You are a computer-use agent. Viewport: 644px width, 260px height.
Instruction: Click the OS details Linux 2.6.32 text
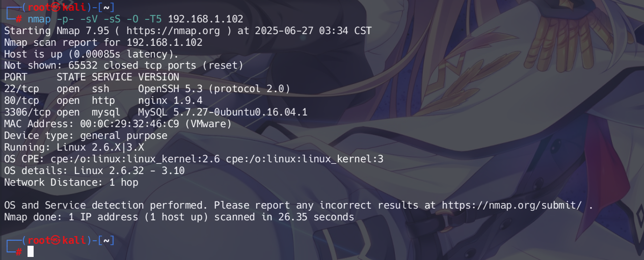pos(129,170)
